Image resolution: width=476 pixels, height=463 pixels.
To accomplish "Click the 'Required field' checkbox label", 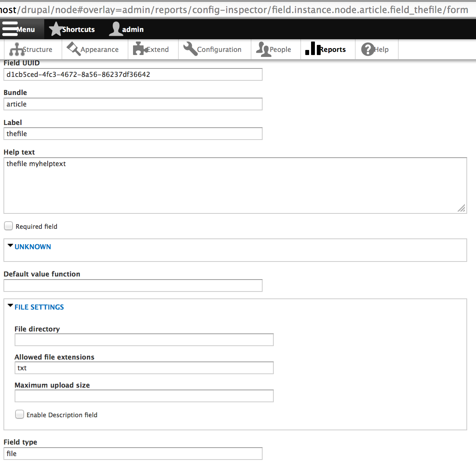I will tap(37, 227).
